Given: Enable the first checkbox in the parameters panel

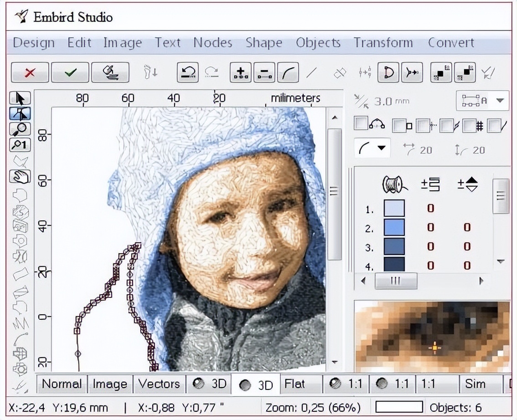Looking at the screenshot, I should pyautogui.click(x=361, y=124).
